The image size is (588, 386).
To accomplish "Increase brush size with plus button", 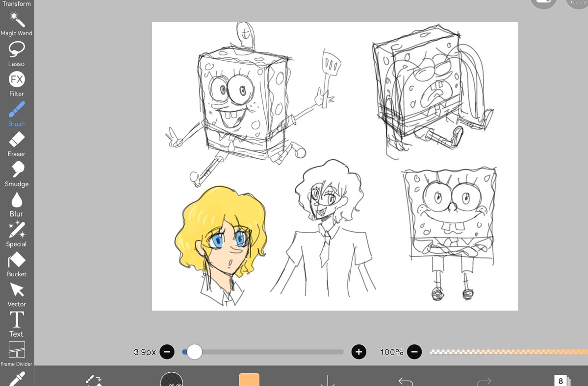I will pos(358,352).
